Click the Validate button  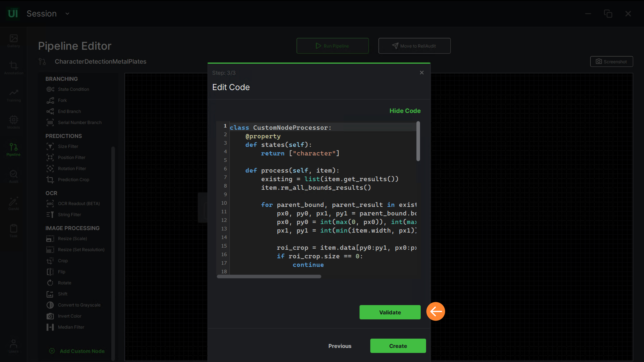(x=390, y=312)
